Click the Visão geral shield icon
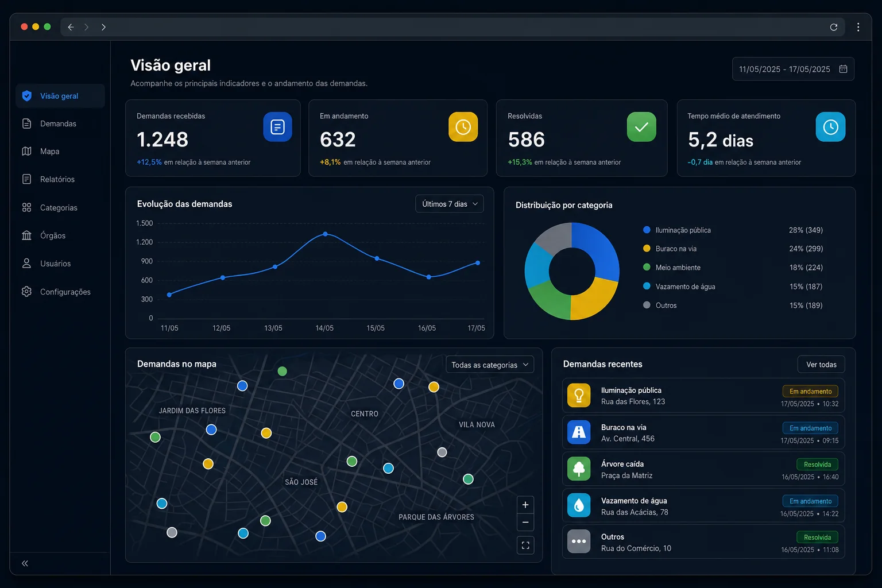The height and width of the screenshot is (588, 882). [27, 96]
